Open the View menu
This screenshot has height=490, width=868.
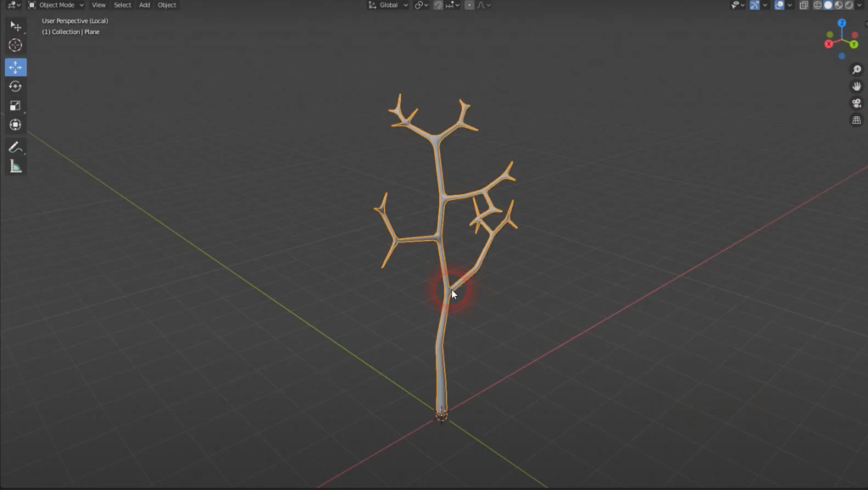pos(98,5)
